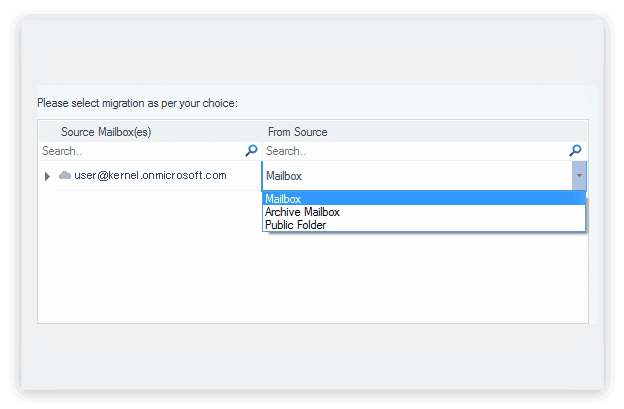Click the blank gray area above the instruction text

click(312, 50)
